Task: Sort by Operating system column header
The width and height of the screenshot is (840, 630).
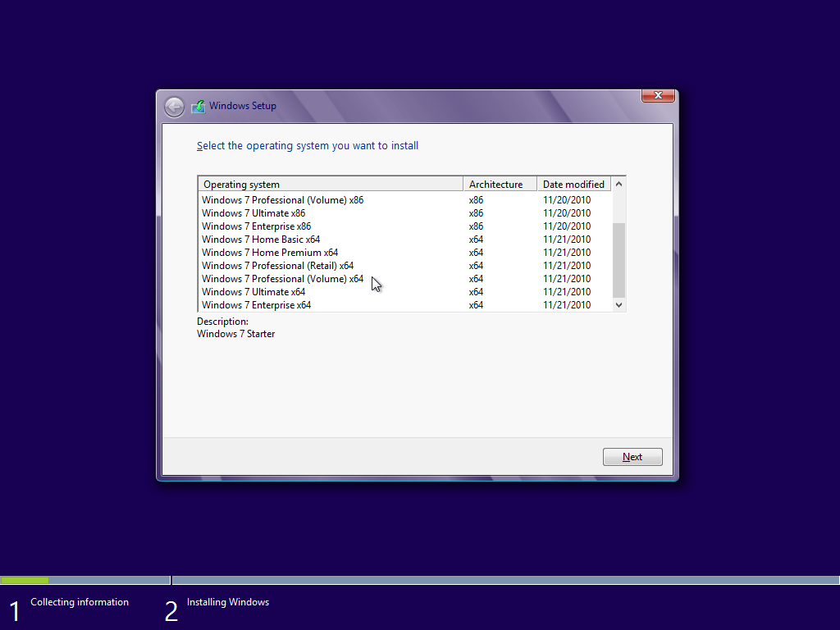Action: tap(331, 185)
